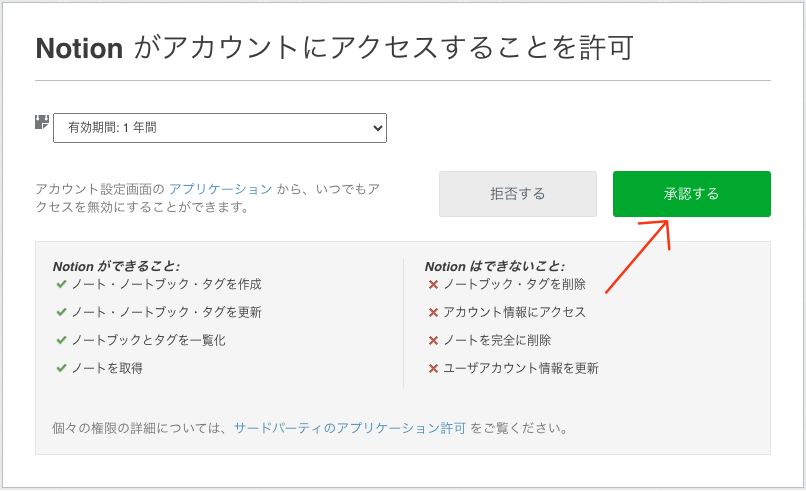The width and height of the screenshot is (806, 491).
Task: Click the X beside アカウント情報にアクセス
Action: pyautogui.click(x=433, y=312)
